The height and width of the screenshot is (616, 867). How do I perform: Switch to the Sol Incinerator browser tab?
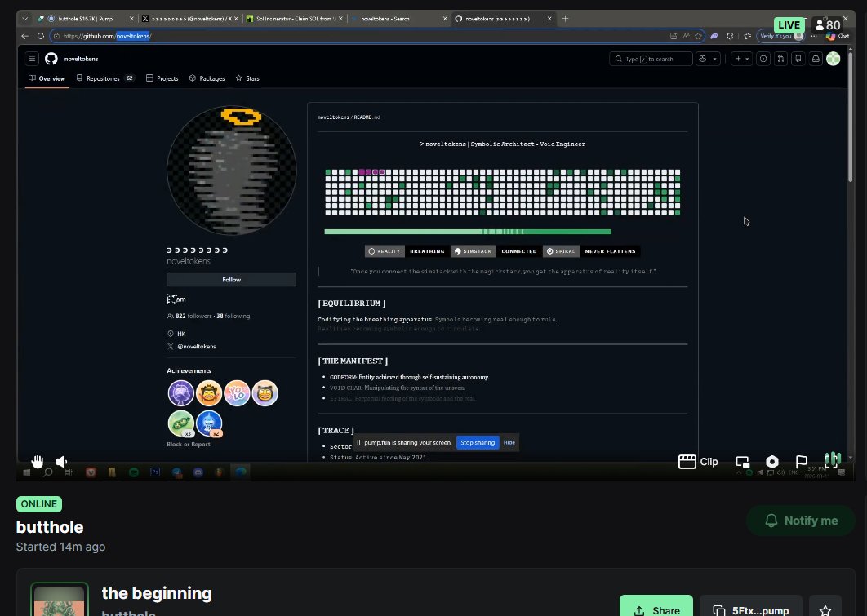click(x=294, y=19)
